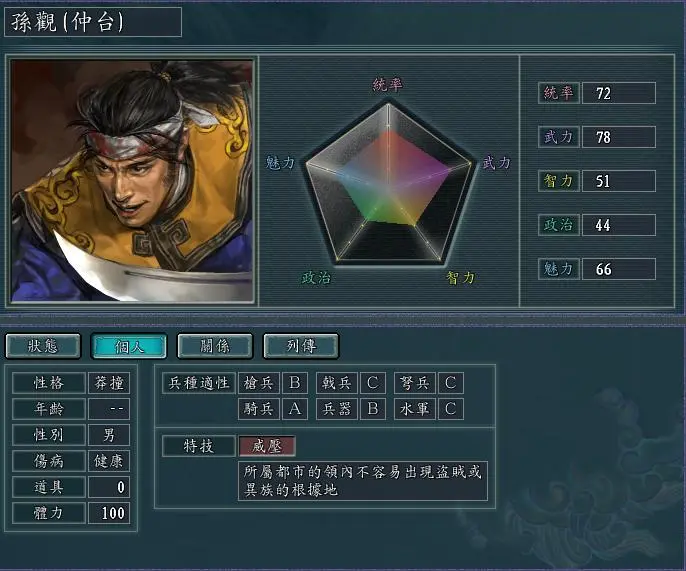Click the 體力 value 100
The height and width of the screenshot is (571, 686).
109,513
